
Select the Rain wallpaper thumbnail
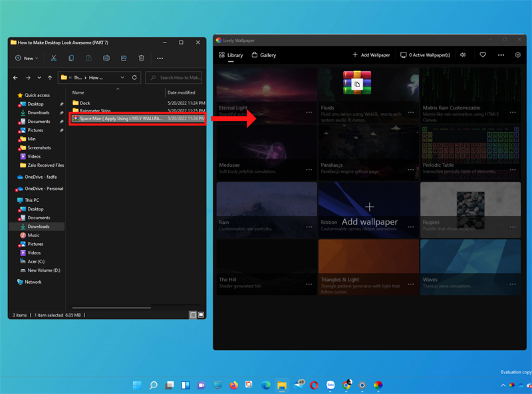266,206
